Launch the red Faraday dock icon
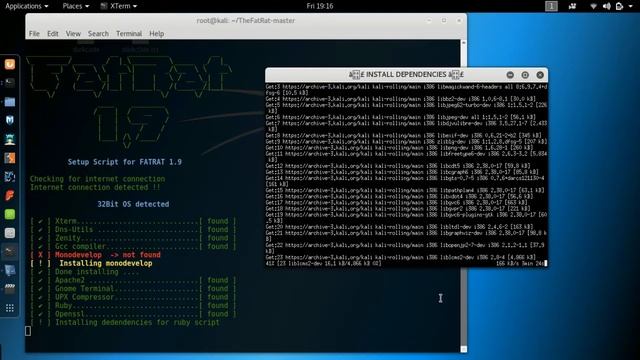Viewport: 640px width, 360px height. (10, 196)
